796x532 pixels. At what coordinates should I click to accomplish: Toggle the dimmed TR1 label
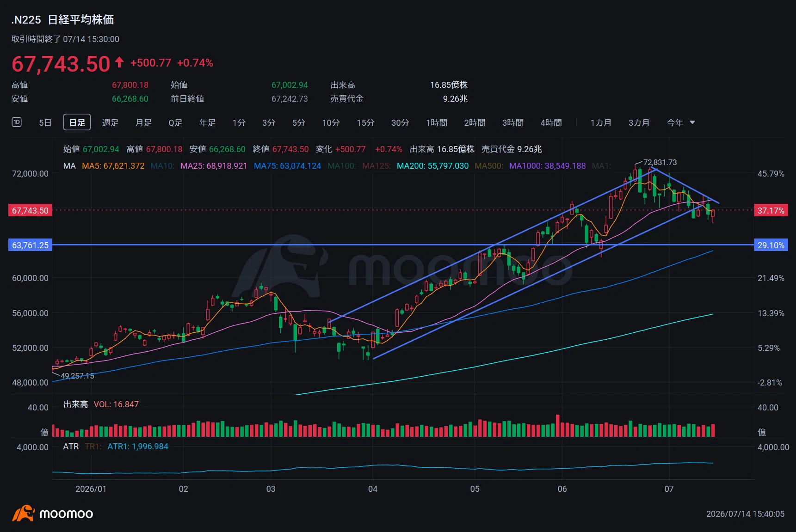[x=93, y=446]
